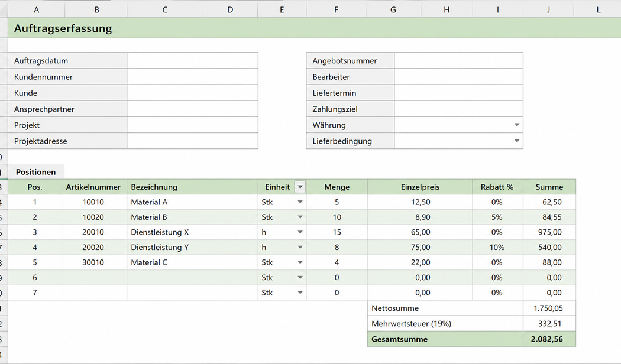Click the Rabatt % column header
The height and width of the screenshot is (364, 621).
click(x=497, y=187)
